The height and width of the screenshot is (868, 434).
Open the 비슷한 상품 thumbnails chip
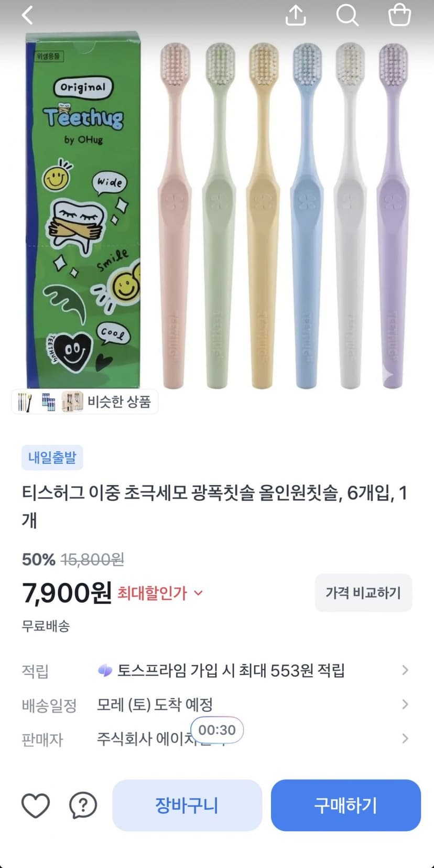pos(85,402)
